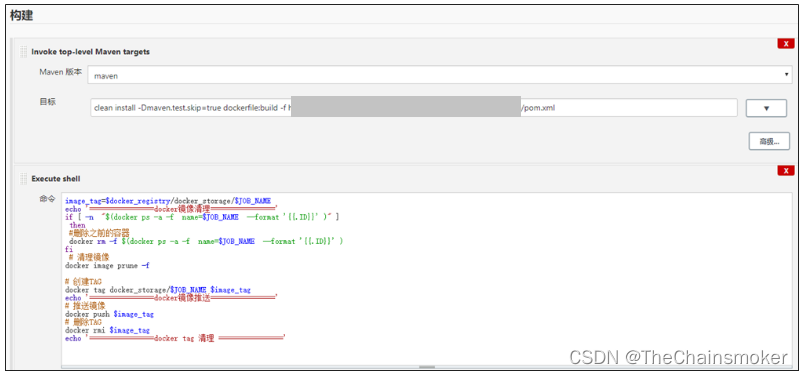
Task: Place cursor on docker push $image_tag line
Action: (x=109, y=314)
